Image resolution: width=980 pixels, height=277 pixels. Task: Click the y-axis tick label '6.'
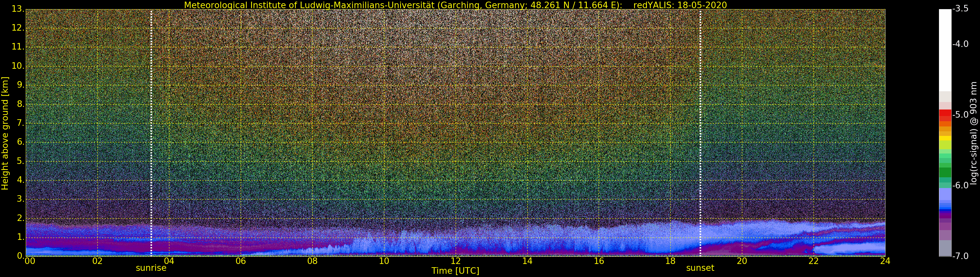21,142
